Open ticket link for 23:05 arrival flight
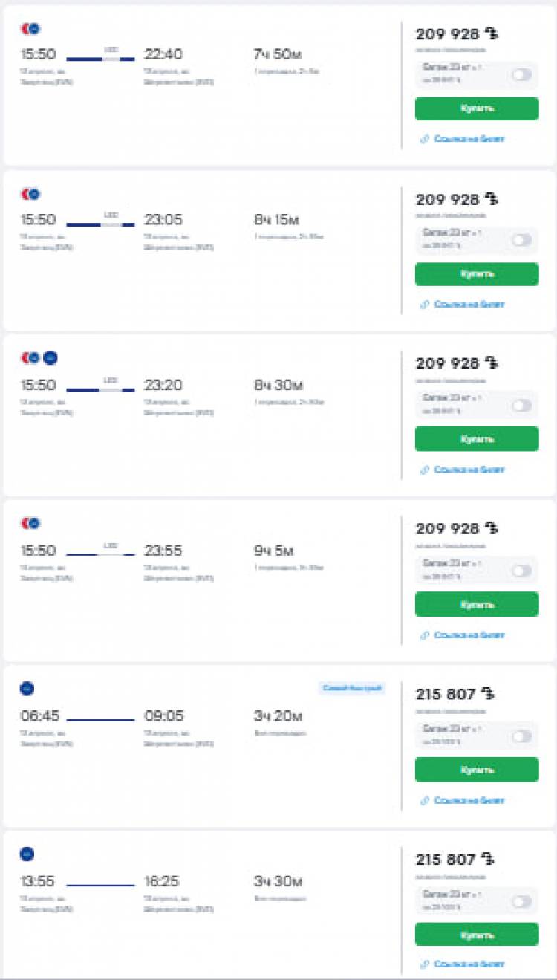557x980 pixels. pyautogui.click(x=469, y=304)
